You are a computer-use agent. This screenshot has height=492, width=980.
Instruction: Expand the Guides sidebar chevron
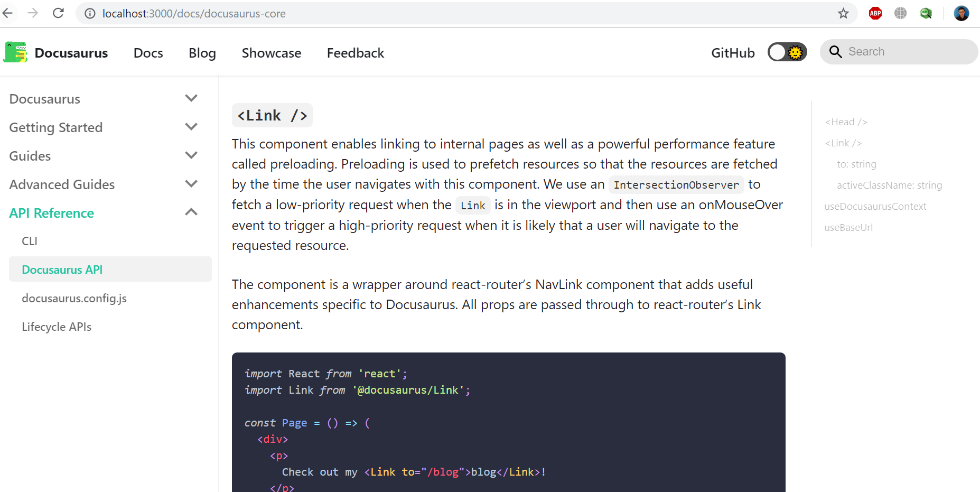191,155
